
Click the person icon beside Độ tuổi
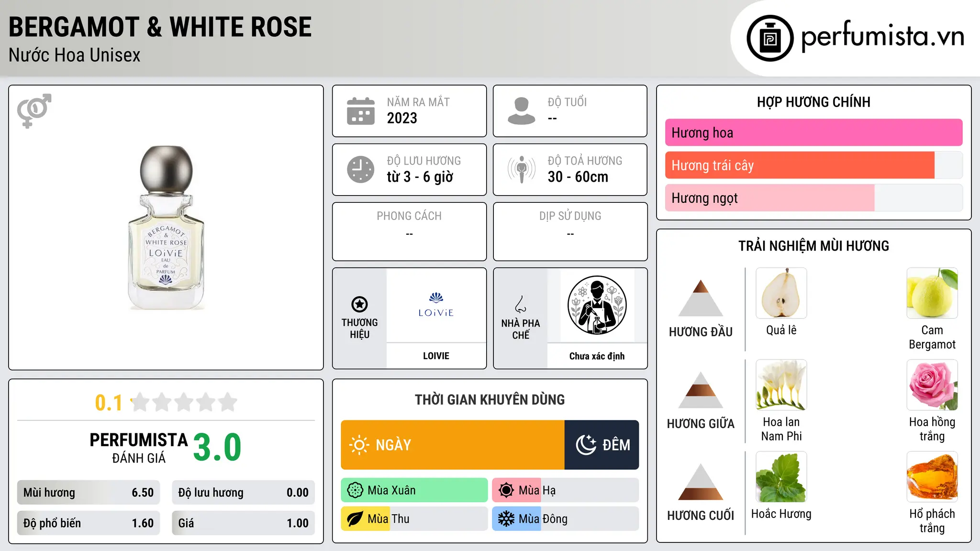tap(521, 111)
